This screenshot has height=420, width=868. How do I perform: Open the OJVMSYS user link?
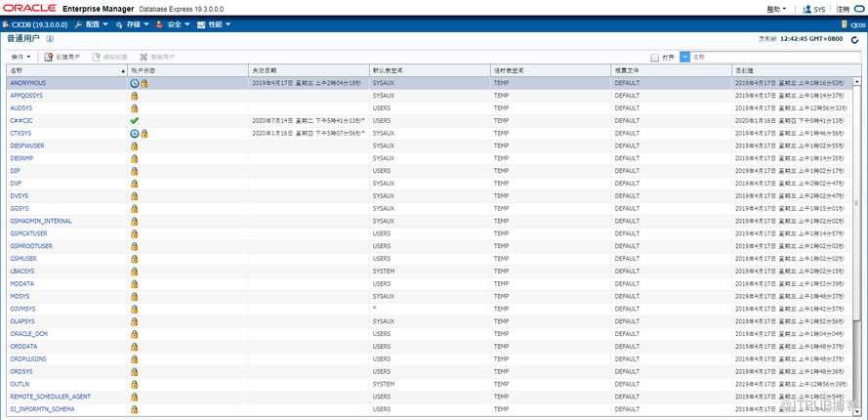22,310
